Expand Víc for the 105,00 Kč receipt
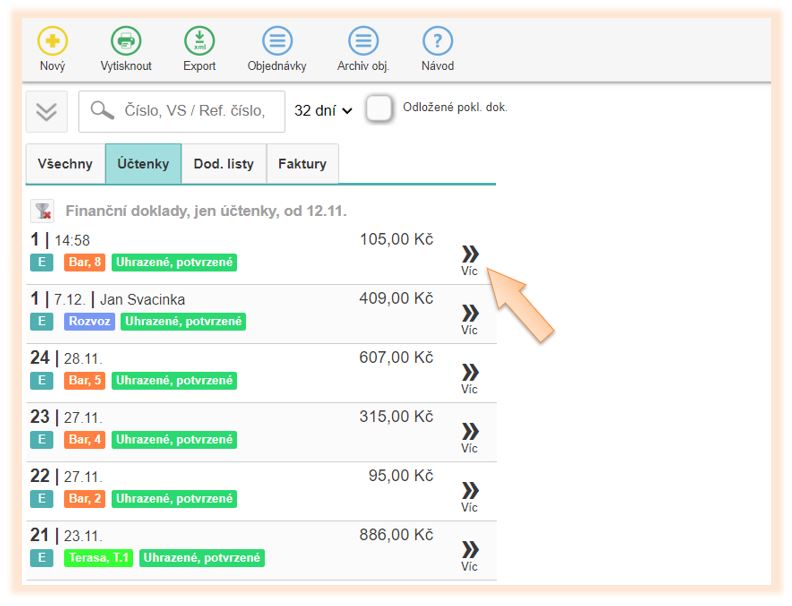 pos(469,258)
